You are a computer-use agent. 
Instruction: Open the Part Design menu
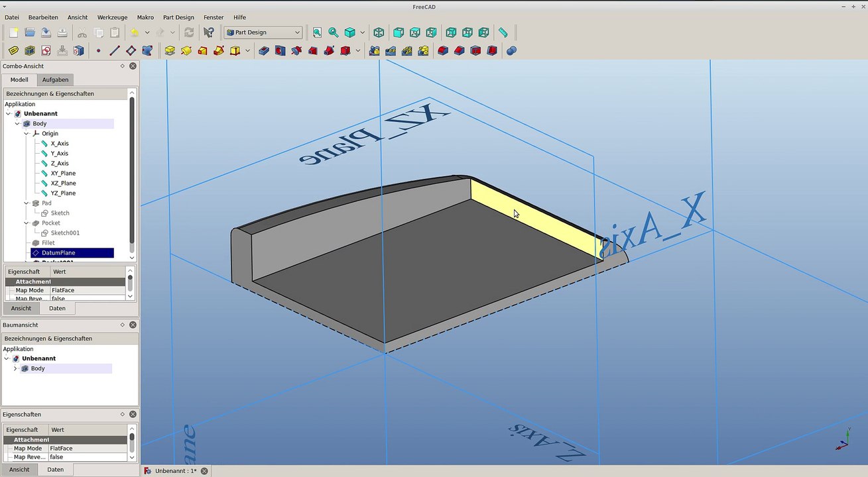pos(179,17)
